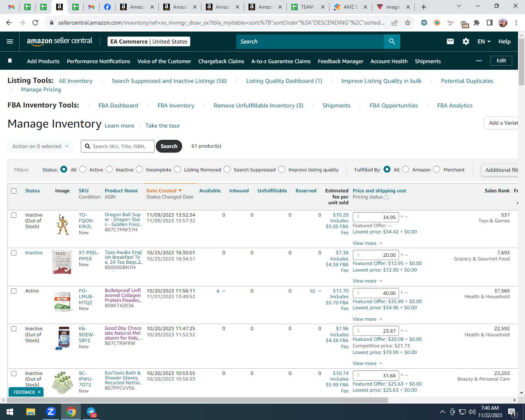This screenshot has width=525, height=420.
Task: Open the Action on 0 selected dropdown
Action: pos(40,146)
